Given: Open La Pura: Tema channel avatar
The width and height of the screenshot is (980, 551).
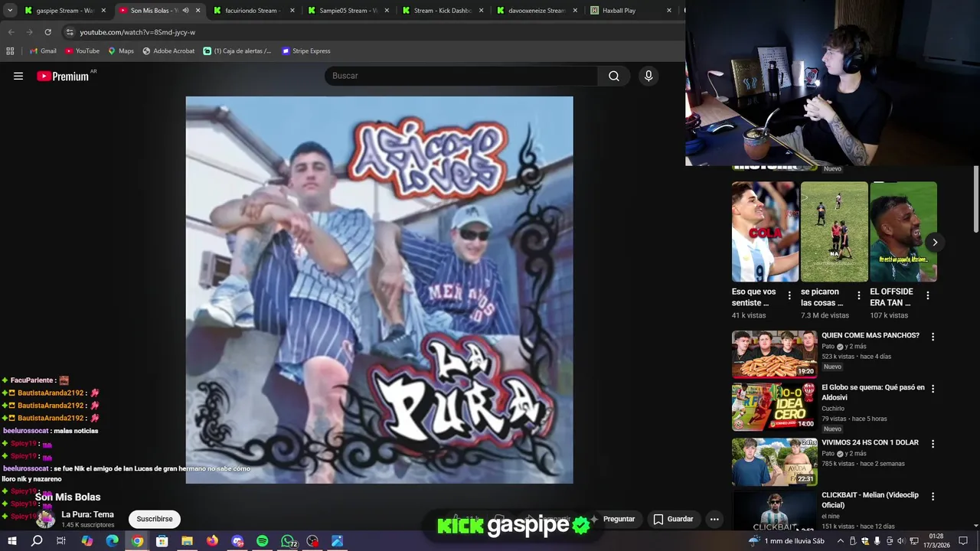Looking at the screenshot, I should pos(45,519).
